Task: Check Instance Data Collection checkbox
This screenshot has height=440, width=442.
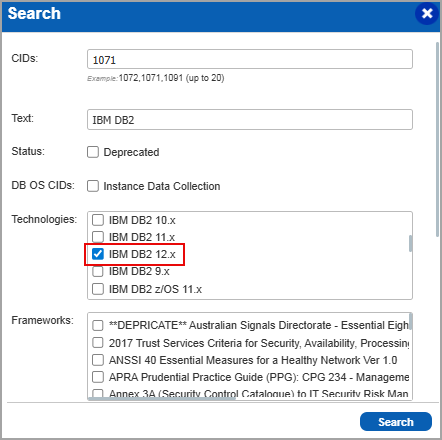Action: (93, 186)
